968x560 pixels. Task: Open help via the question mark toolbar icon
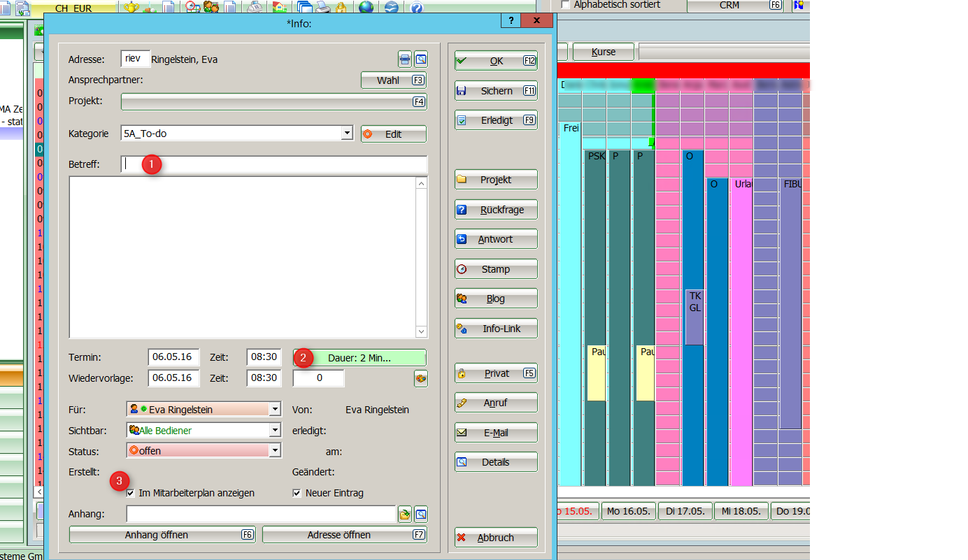416,8
